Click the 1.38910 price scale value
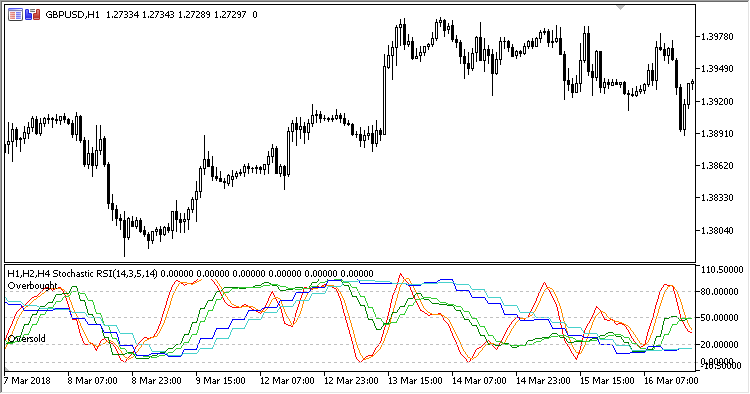 click(x=717, y=133)
